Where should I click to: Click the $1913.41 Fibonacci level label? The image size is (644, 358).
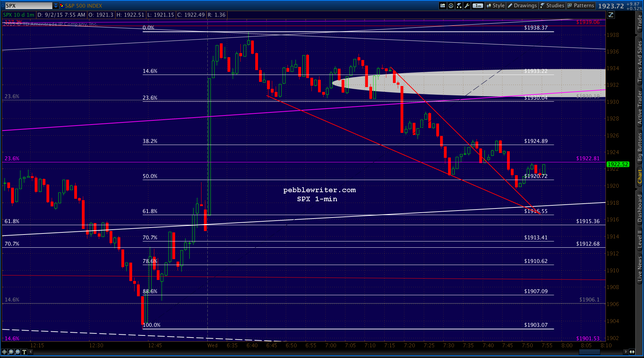click(536, 238)
